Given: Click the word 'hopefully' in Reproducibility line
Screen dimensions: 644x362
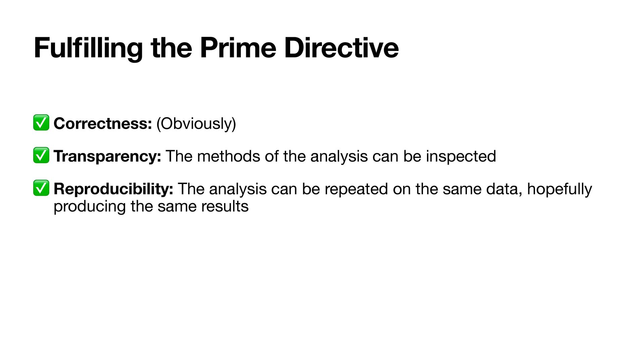Looking at the screenshot, I should tap(559, 189).
